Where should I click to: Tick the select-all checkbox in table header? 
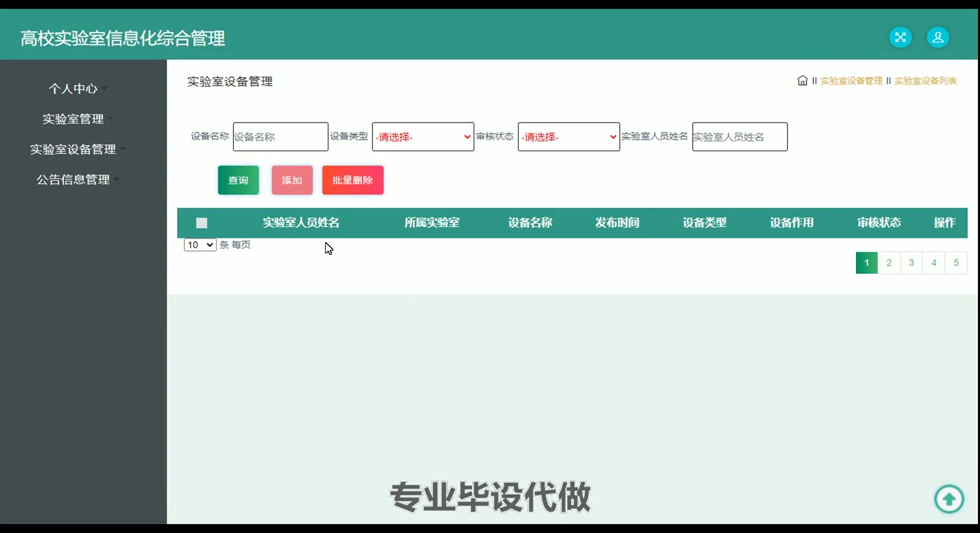coord(201,223)
